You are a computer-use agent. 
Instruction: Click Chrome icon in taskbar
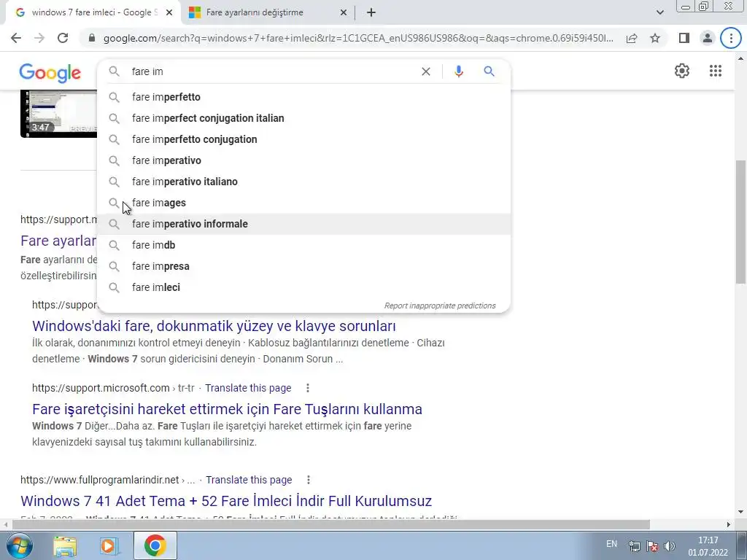click(155, 545)
